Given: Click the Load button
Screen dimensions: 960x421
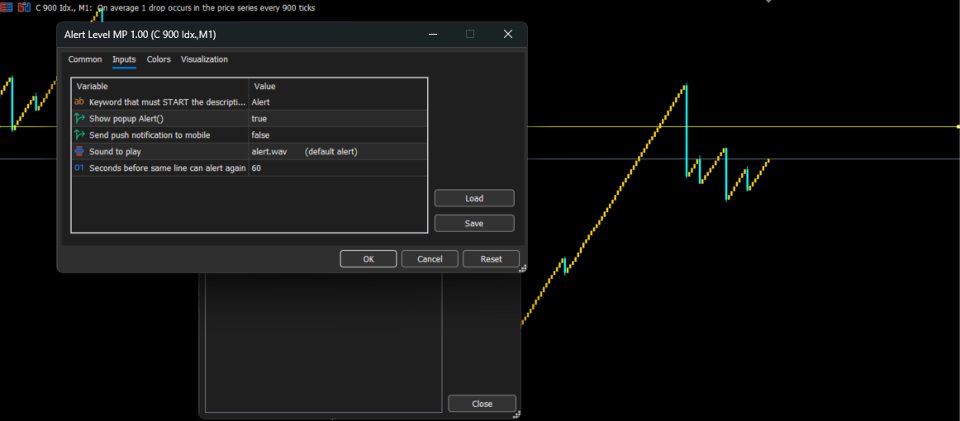Looking at the screenshot, I should coord(474,198).
